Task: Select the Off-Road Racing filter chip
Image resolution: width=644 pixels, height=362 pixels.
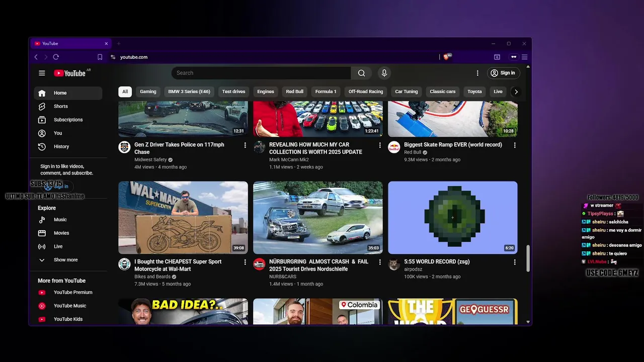Action: point(366,92)
